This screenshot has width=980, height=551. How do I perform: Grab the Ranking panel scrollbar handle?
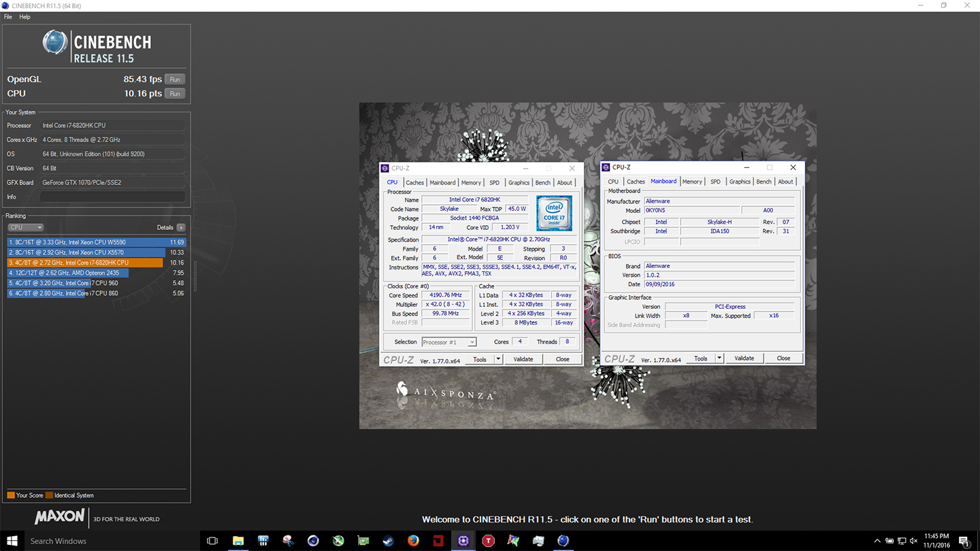195,275
